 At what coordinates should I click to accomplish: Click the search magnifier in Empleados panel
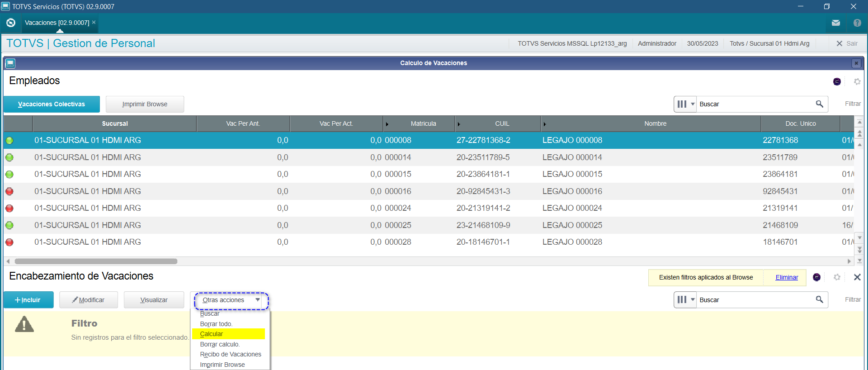click(819, 104)
